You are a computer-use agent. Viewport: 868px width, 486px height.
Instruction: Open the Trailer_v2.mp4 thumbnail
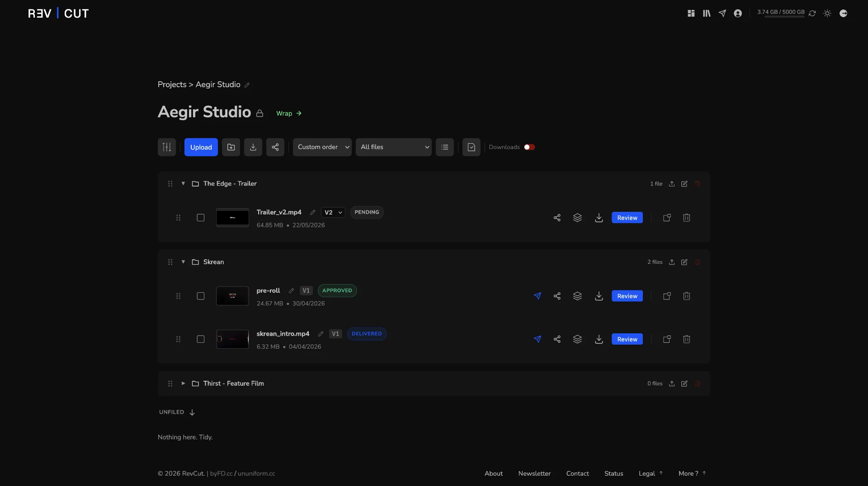coord(232,218)
